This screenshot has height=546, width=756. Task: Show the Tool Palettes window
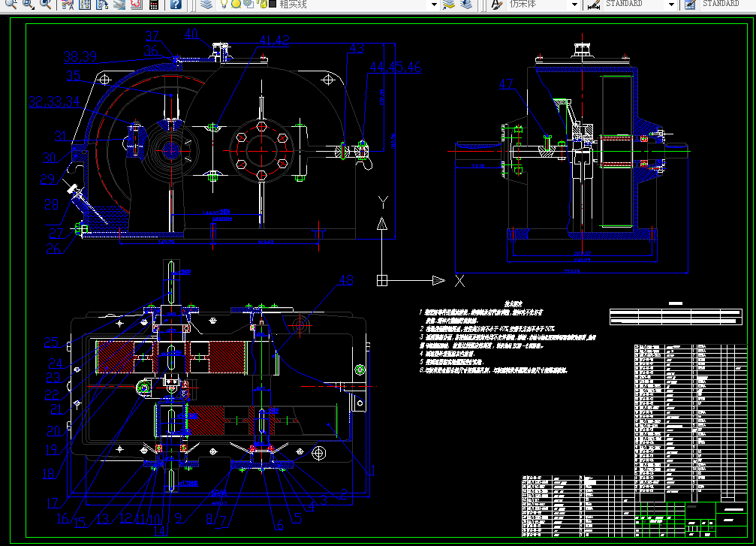click(102, 5)
